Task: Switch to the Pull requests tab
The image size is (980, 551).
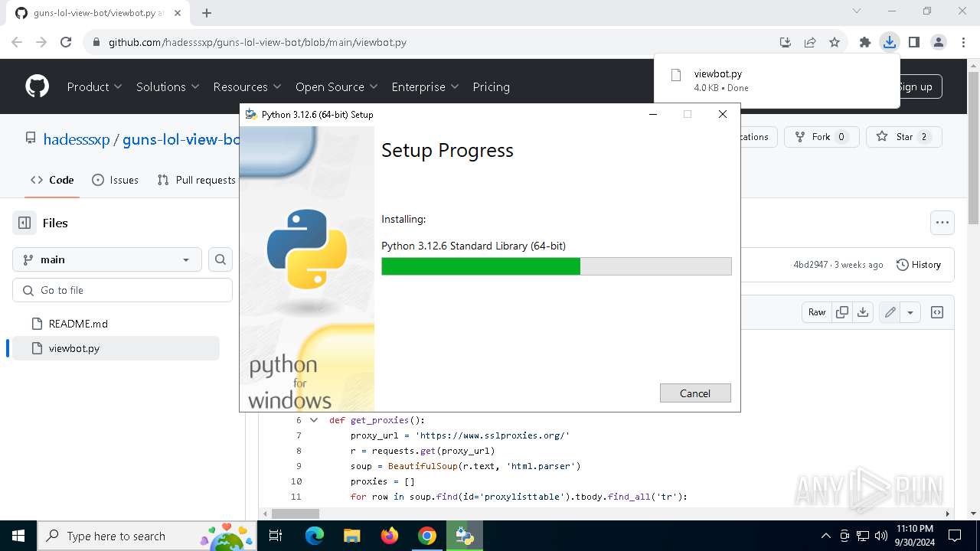Action: point(196,180)
